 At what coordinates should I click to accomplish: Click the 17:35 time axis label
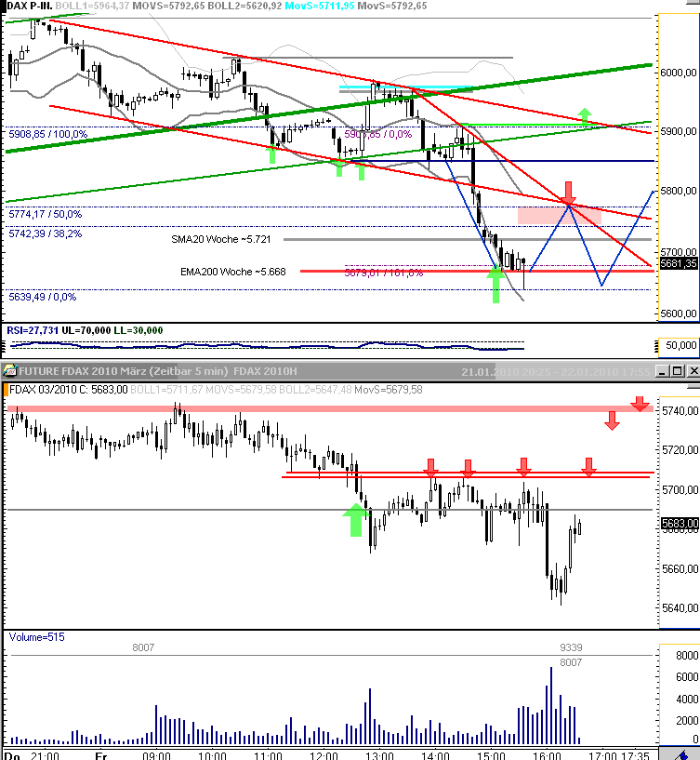point(634,755)
